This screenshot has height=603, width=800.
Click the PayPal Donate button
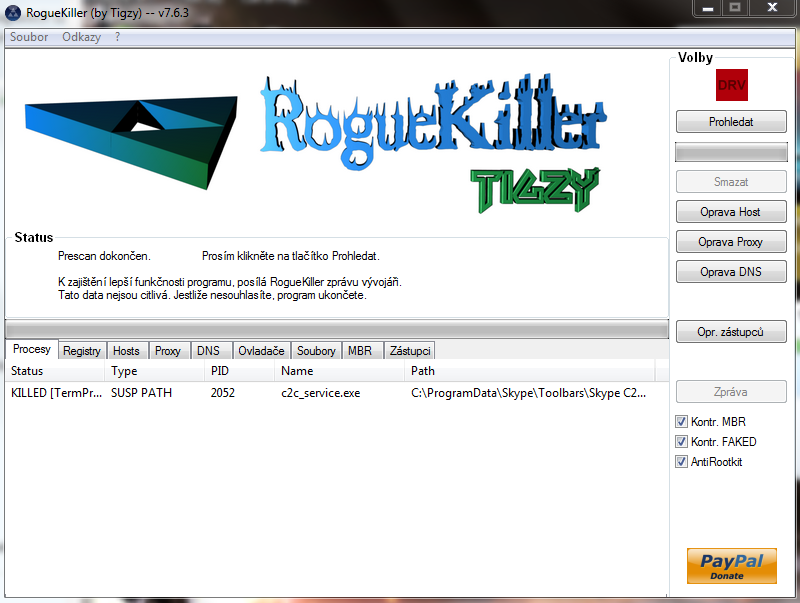tap(732, 566)
